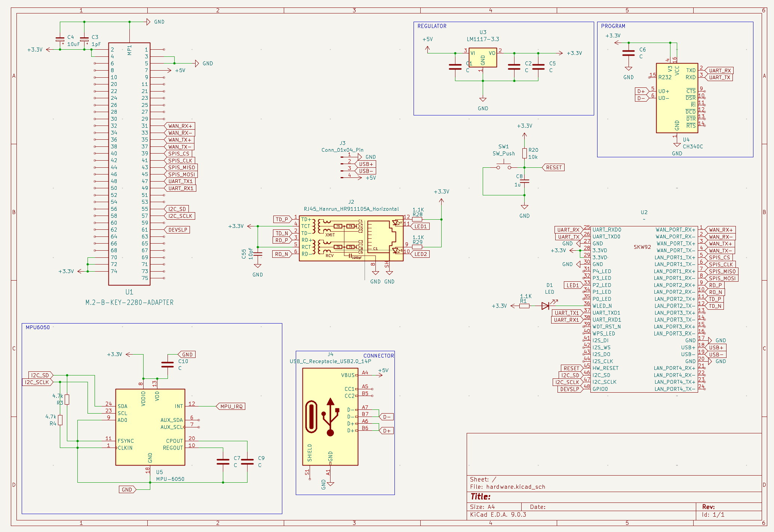Click the RESET label beside switch SW1
The image size is (774, 532).
click(554, 167)
